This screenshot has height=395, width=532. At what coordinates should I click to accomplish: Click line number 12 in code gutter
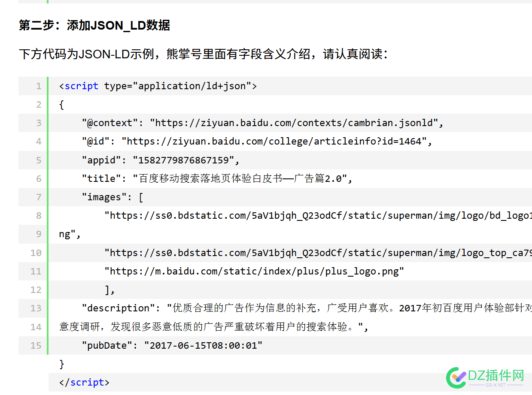coord(36,290)
